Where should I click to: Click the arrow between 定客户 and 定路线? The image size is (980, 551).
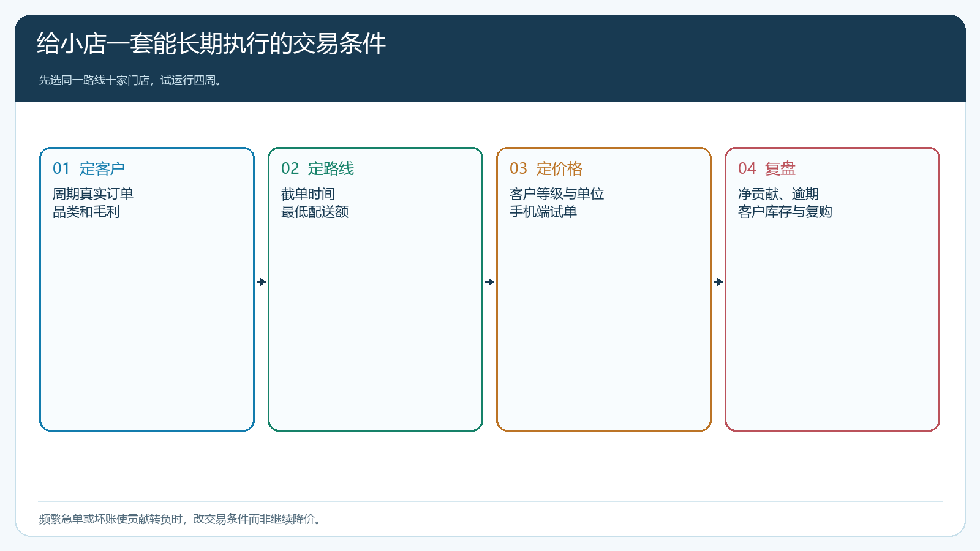(x=262, y=282)
